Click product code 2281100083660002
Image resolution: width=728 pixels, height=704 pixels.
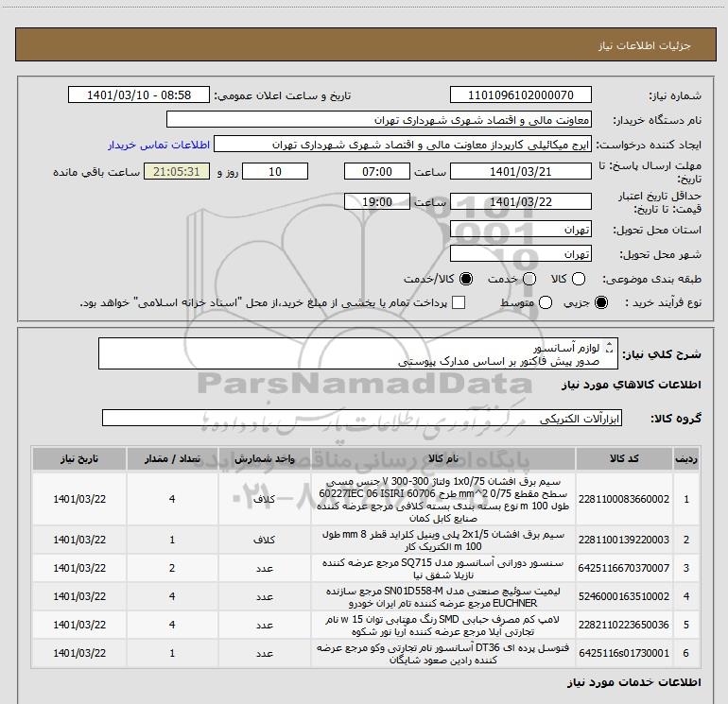click(624, 499)
